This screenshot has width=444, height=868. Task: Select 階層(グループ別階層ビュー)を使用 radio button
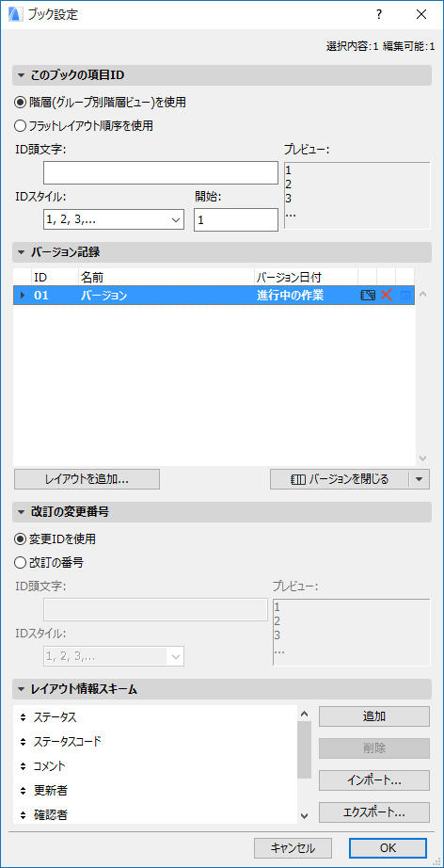tap(21, 103)
